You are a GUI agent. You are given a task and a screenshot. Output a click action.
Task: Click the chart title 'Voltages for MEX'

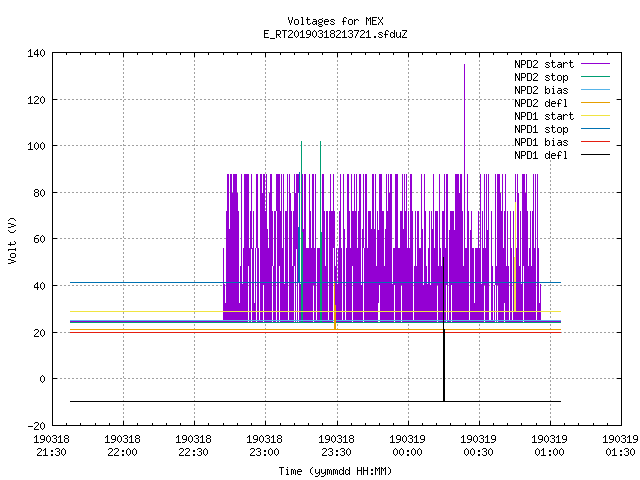(x=335, y=21)
